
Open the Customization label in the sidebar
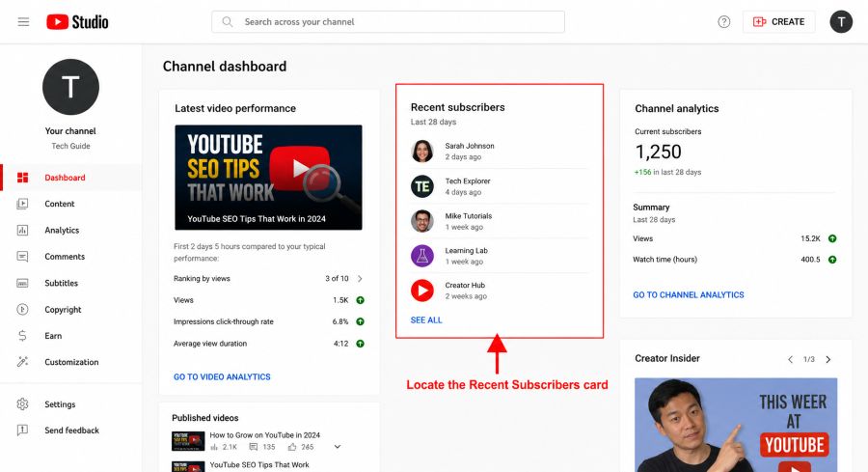[x=71, y=362]
